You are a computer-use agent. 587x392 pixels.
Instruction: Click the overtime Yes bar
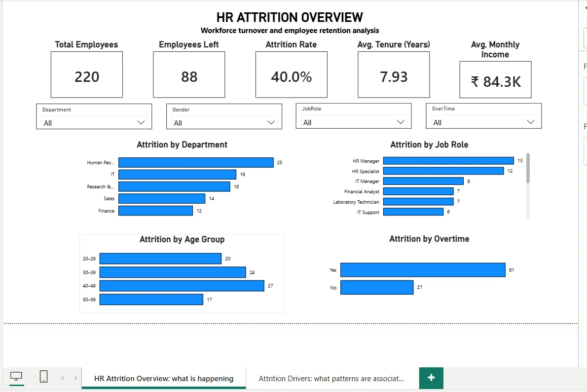423,270
